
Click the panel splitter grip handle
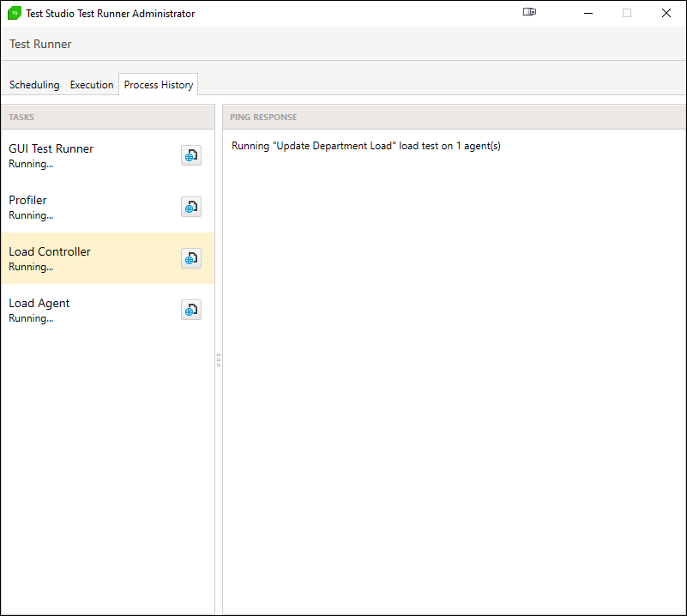(x=219, y=359)
